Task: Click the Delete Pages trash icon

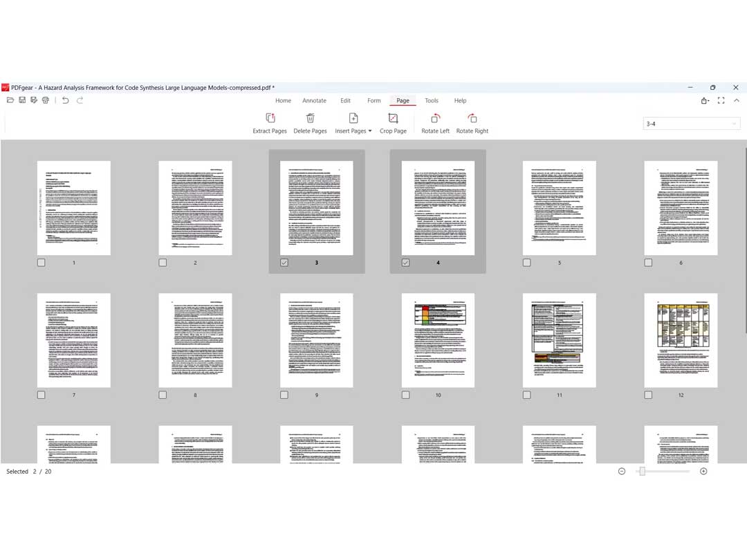Action: pos(310,118)
